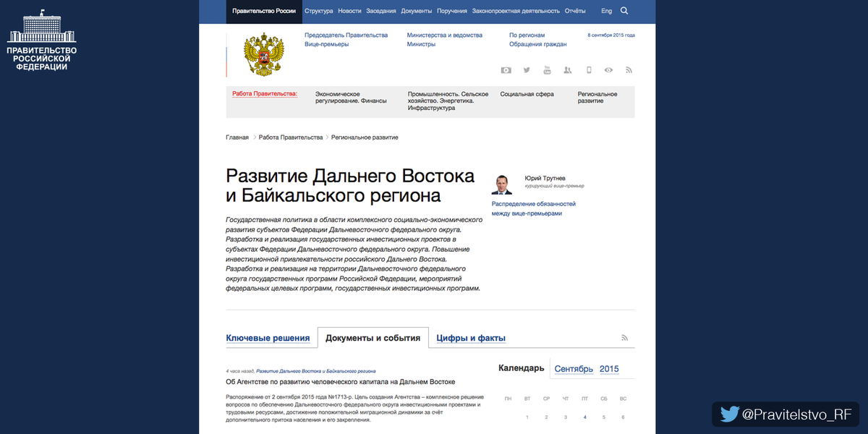Open 'Вице-премьеры' link
This screenshot has width=868, height=434.
pyautogui.click(x=326, y=44)
